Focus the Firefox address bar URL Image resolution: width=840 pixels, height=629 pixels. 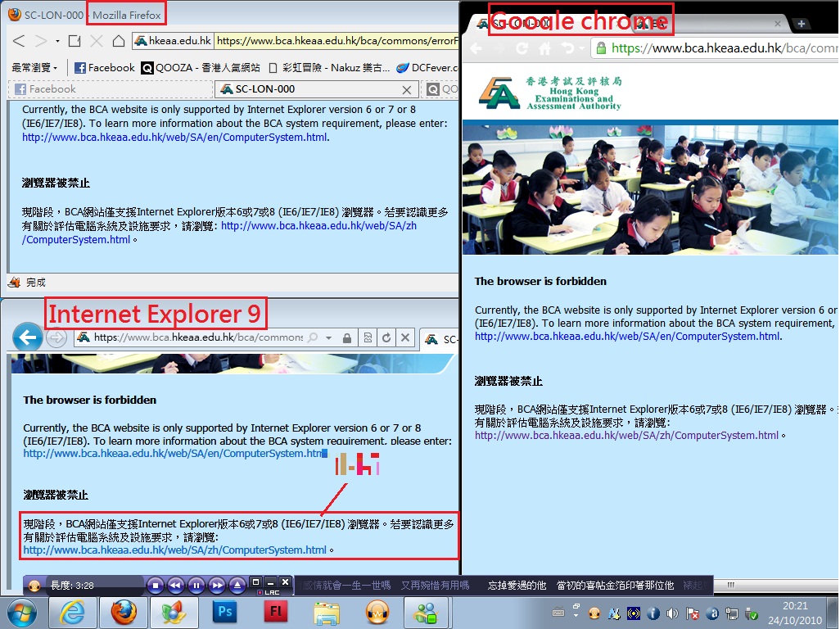pos(336,41)
